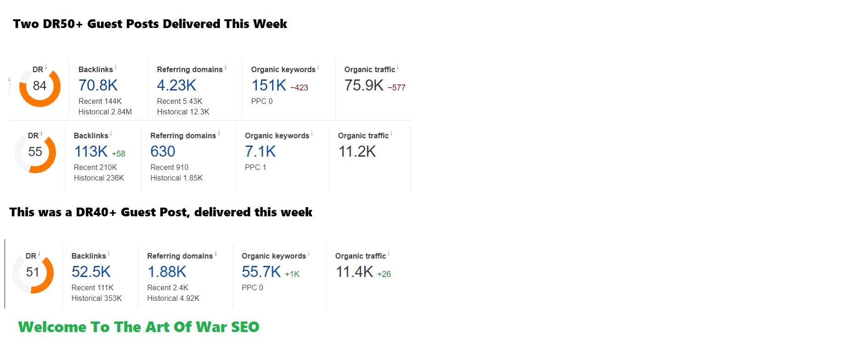Click info icon beside first Backlinks label
868x361 pixels.
(116, 68)
